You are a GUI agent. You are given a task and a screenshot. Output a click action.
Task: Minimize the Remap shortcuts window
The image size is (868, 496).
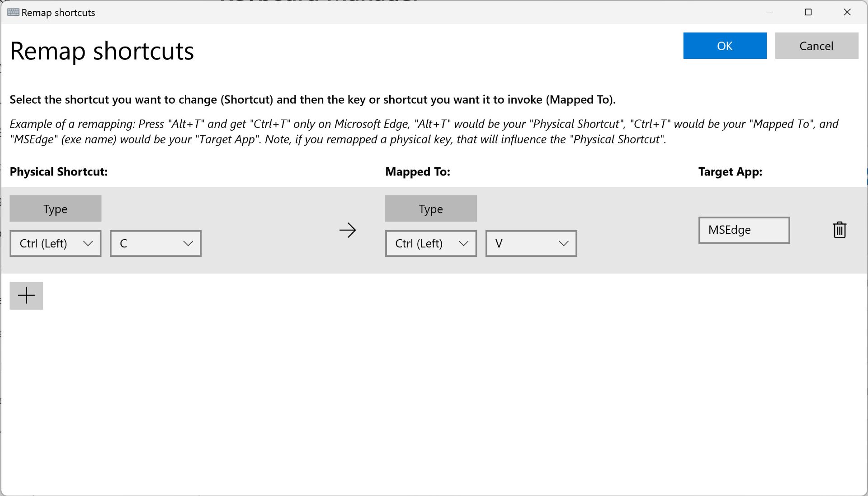click(769, 12)
